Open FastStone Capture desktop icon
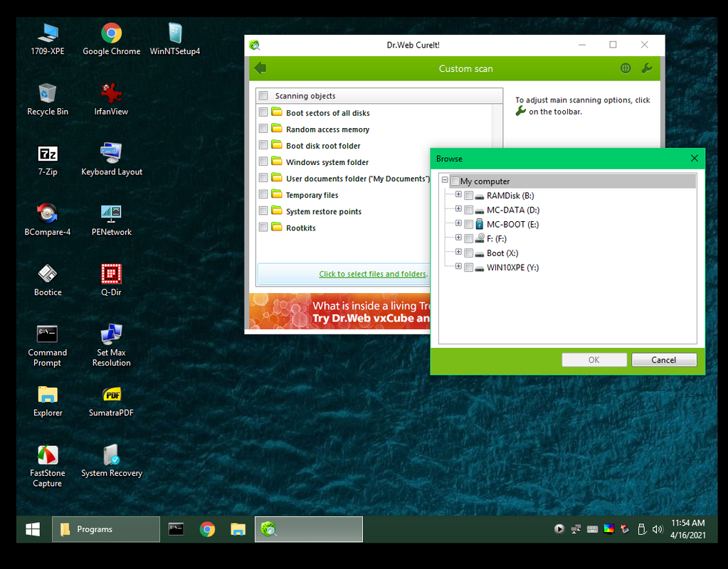The height and width of the screenshot is (569, 728). click(48, 466)
